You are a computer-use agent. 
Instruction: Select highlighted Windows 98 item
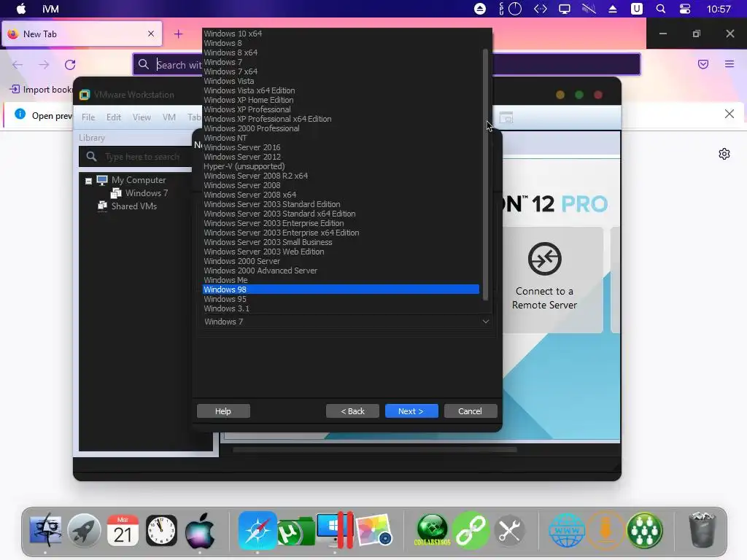(x=341, y=289)
